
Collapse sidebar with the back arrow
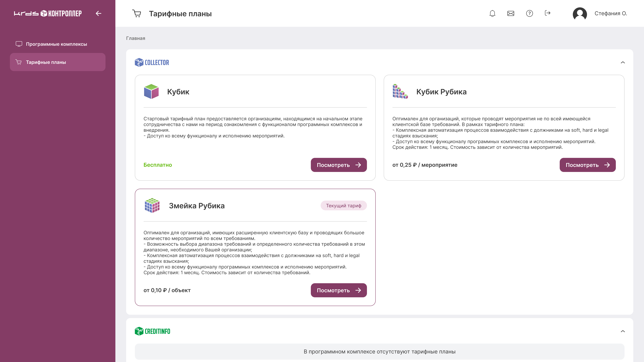click(x=98, y=13)
